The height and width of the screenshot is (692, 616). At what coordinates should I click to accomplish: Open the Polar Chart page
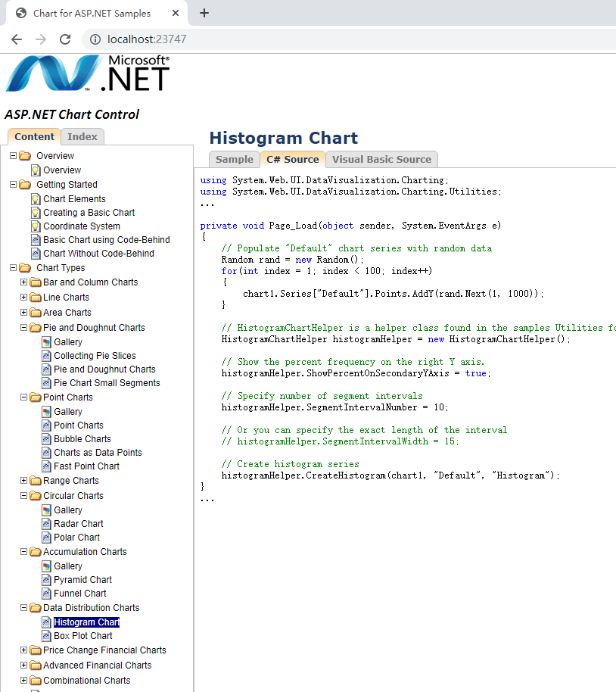76,538
